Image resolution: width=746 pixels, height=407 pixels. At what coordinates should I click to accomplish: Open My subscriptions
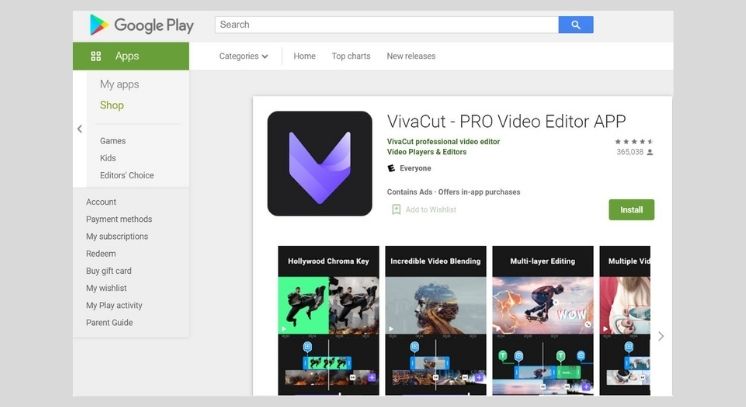tap(117, 237)
